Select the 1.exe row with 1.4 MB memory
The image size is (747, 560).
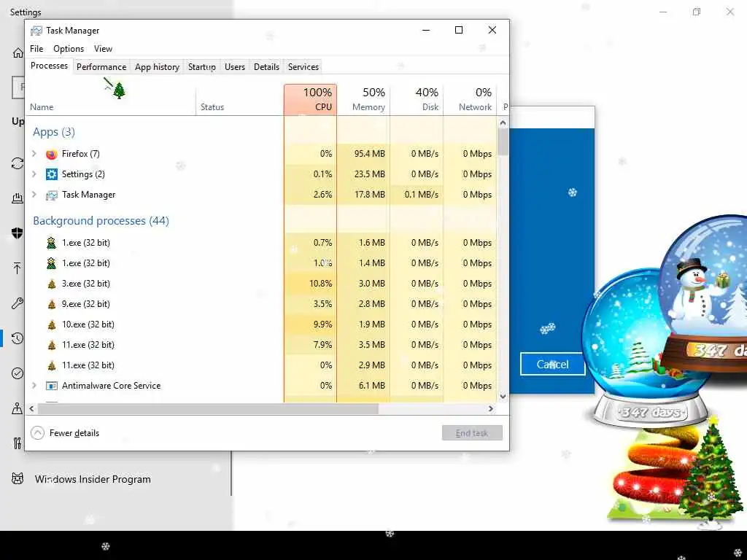click(262, 263)
